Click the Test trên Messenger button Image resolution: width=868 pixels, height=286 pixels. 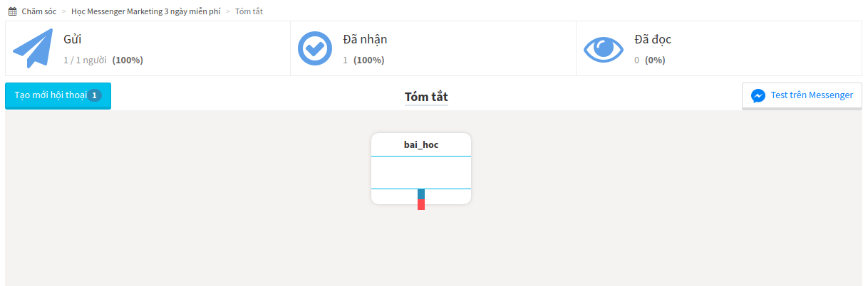click(802, 95)
